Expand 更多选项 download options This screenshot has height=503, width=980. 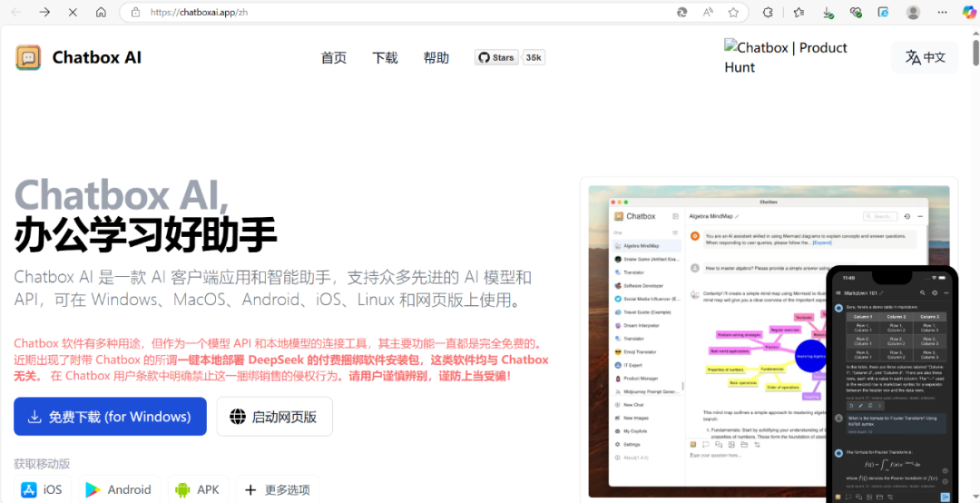tap(277, 489)
